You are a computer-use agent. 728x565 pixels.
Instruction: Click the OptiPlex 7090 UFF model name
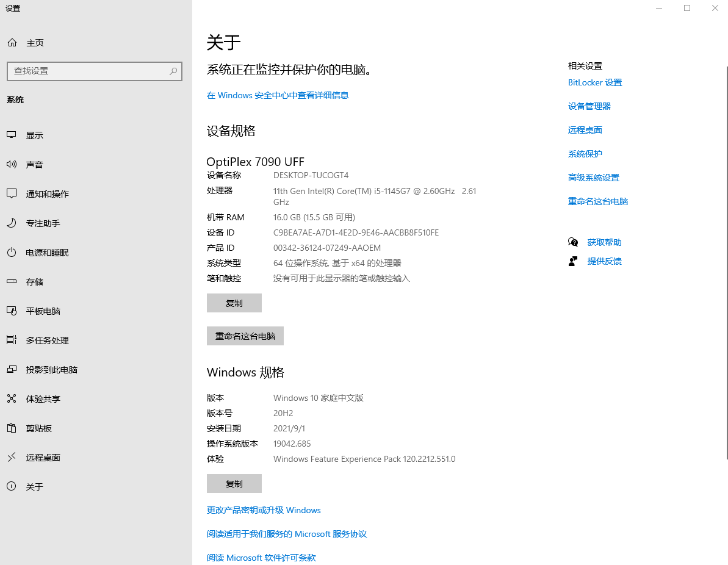coord(255,162)
